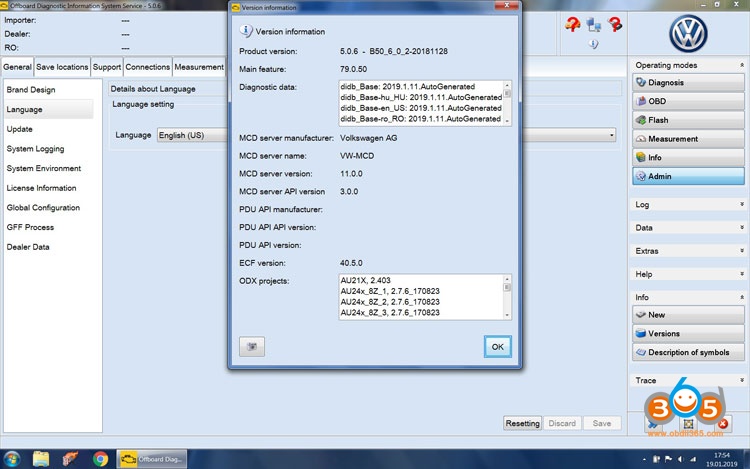Click the Resetting button
The width and height of the screenshot is (750, 469).
pos(522,423)
